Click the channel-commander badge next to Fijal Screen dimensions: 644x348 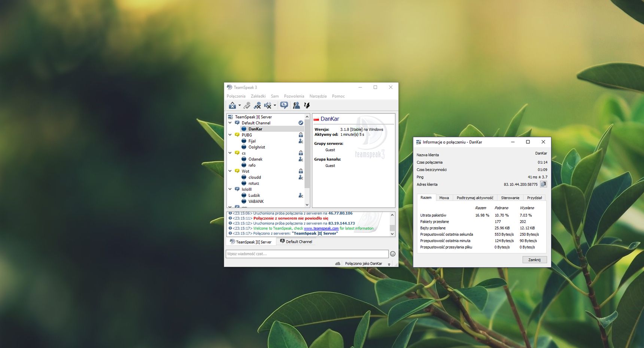(x=301, y=141)
